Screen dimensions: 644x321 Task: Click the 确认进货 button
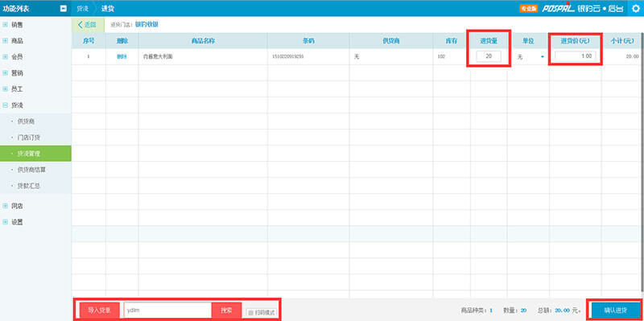coord(616,311)
